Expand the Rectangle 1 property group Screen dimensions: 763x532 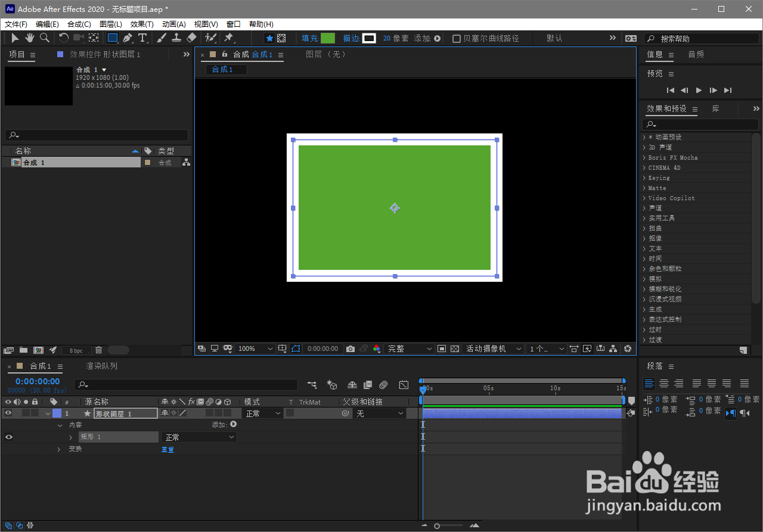[70, 437]
